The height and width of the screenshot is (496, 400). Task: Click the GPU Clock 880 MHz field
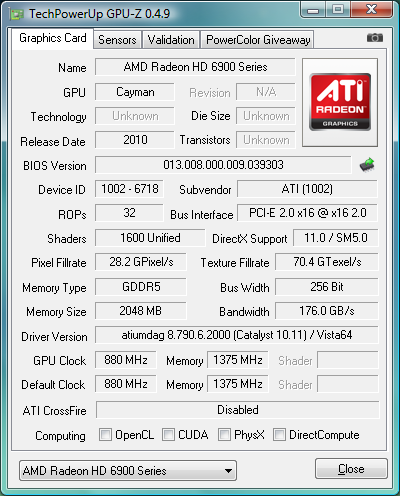click(126, 360)
